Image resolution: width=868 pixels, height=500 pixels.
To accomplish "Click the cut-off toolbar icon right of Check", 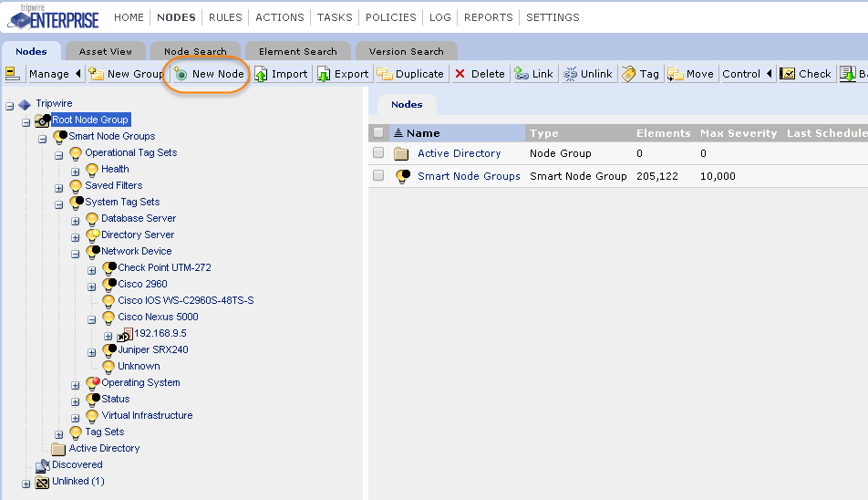I will click(848, 74).
